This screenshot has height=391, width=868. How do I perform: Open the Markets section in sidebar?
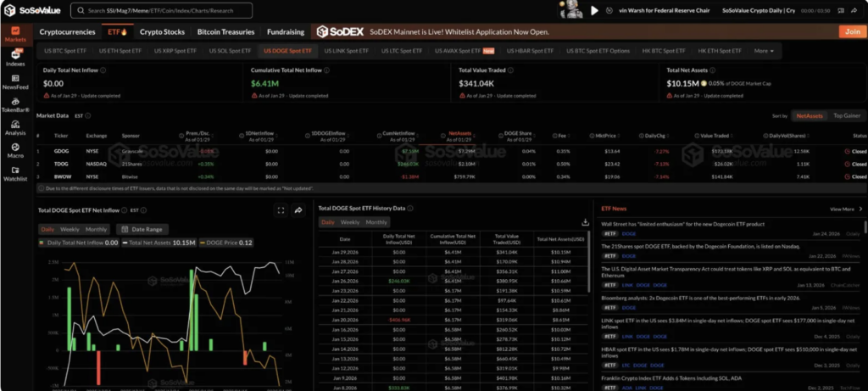click(x=15, y=34)
